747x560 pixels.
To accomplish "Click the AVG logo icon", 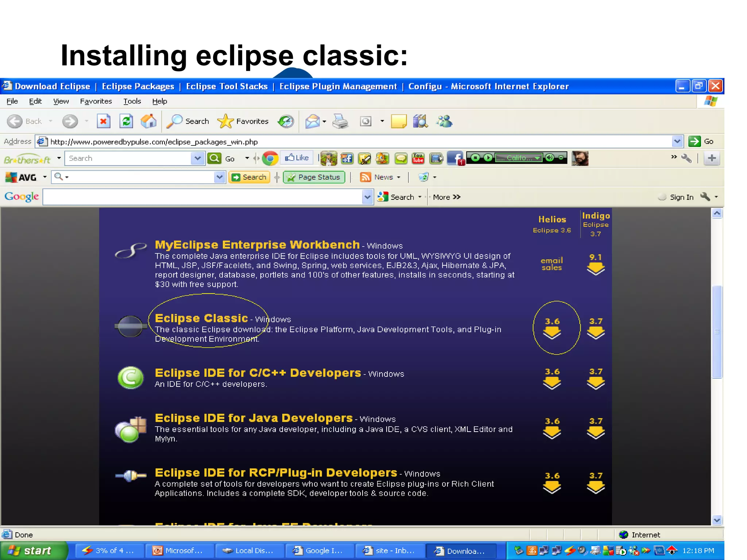I will point(21,177).
